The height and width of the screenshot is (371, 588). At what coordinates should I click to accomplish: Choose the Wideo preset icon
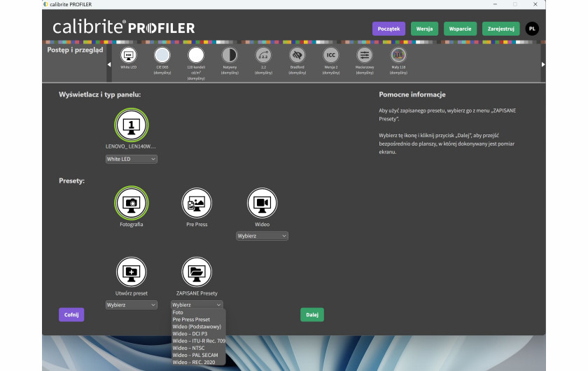(x=262, y=203)
